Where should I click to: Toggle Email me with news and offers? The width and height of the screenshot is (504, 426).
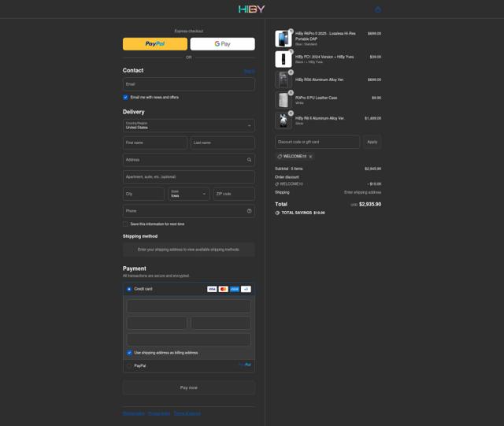click(x=125, y=97)
